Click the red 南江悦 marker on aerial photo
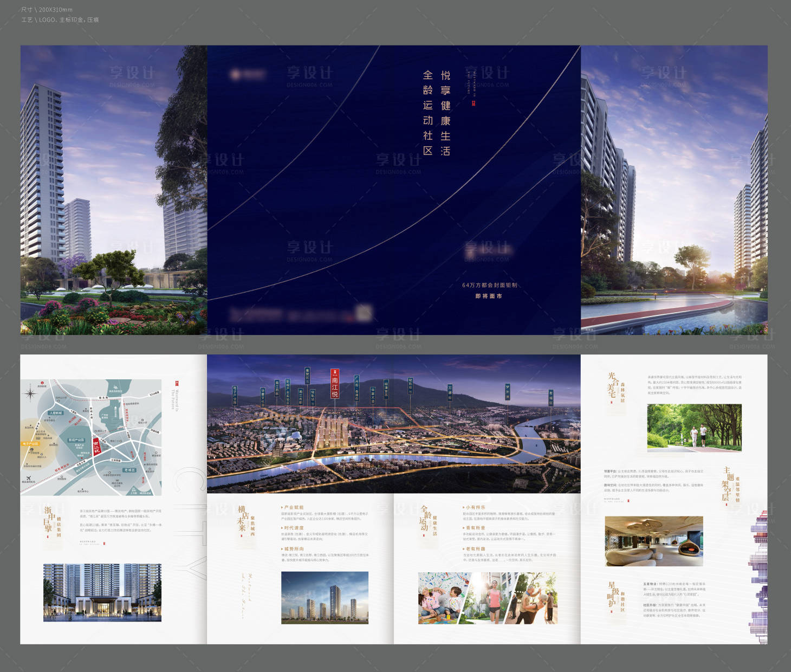 pyautogui.click(x=335, y=384)
